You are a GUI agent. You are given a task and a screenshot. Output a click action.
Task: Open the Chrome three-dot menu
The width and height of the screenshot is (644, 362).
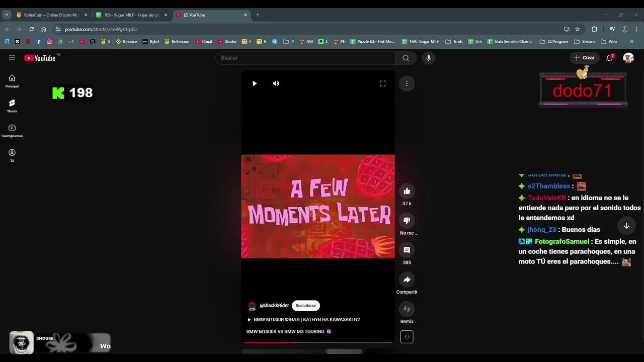coord(636,29)
